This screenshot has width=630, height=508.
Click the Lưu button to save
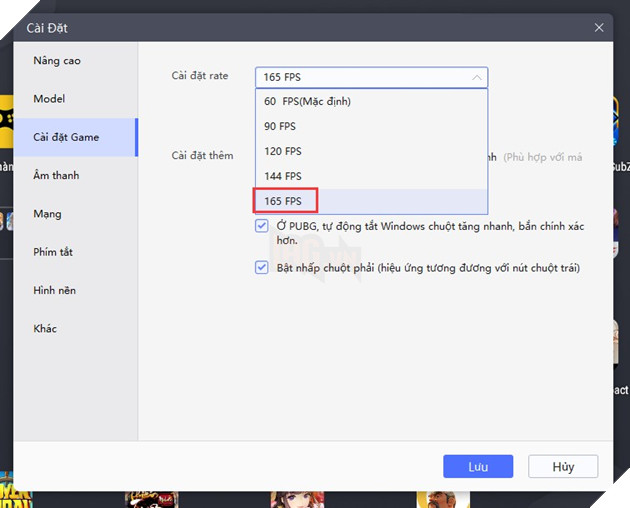click(x=478, y=467)
